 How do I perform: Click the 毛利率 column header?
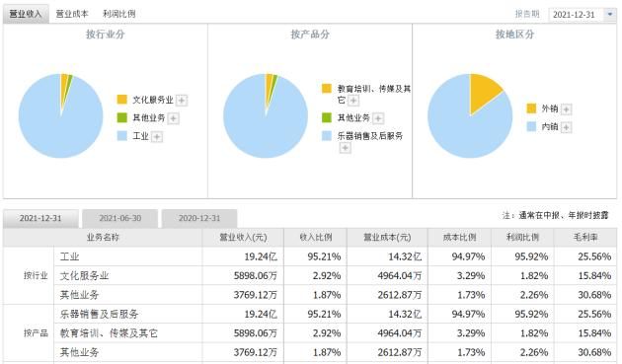[585, 237]
